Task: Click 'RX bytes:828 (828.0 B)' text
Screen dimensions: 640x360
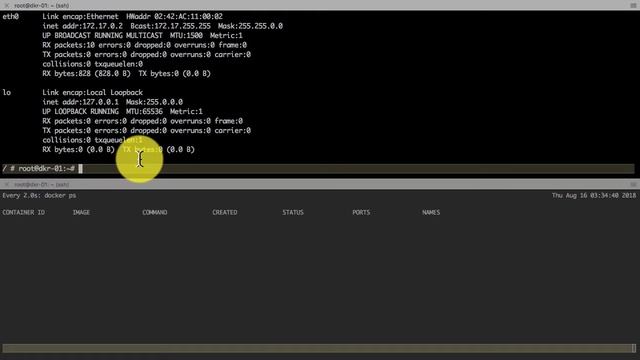Action: [87, 74]
